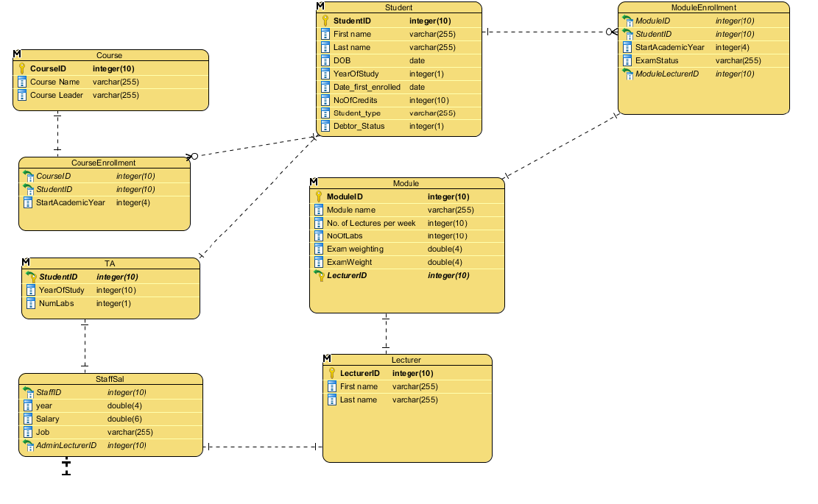Click the NumLabs column in TA
This screenshot has height=504, width=818.
point(110,303)
